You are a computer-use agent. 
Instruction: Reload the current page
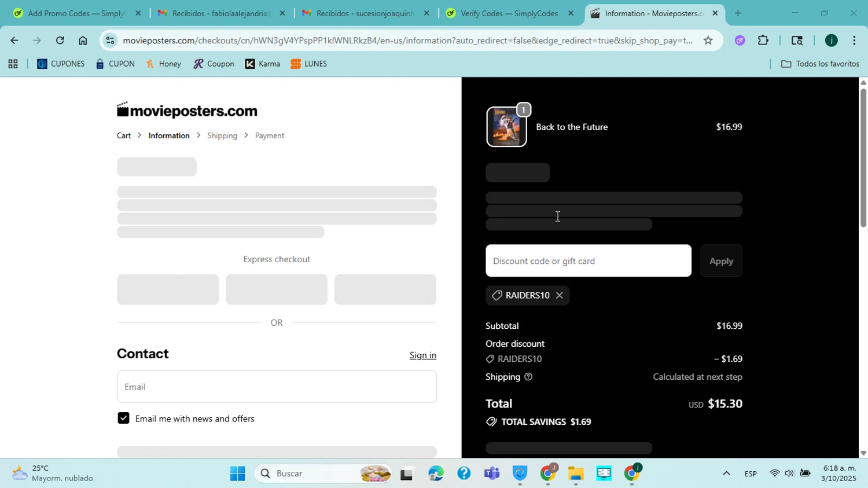click(x=60, y=41)
